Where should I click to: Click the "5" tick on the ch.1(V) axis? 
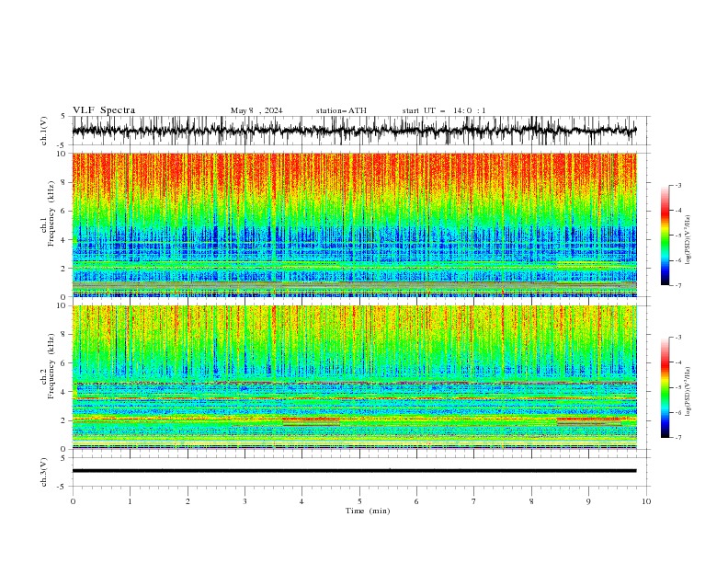click(63, 117)
